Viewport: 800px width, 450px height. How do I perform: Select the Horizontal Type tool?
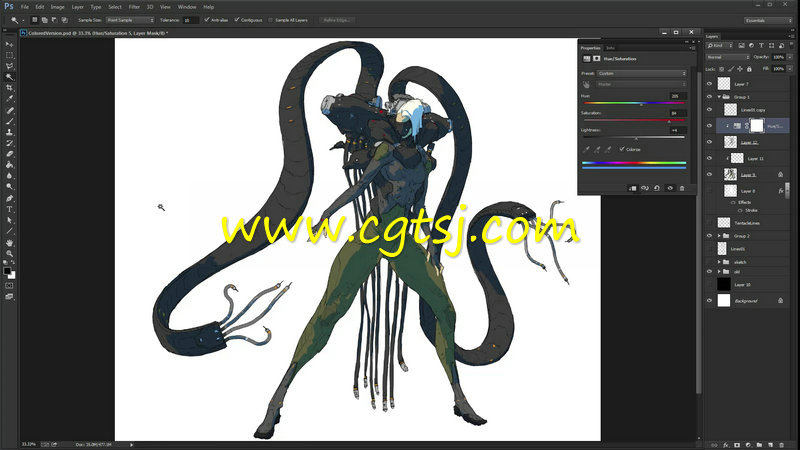pyautogui.click(x=9, y=209)
